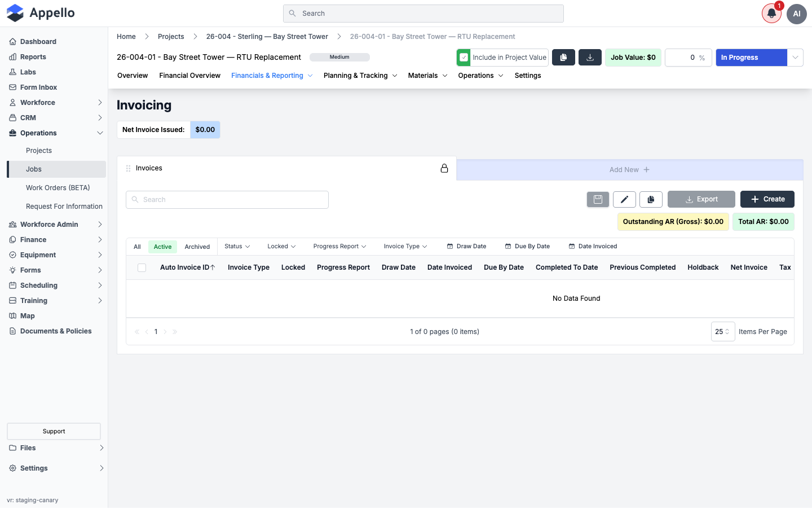Click the Reports chart icon
The width and height of the screenshot is (812, 518).
pos(12,57)
